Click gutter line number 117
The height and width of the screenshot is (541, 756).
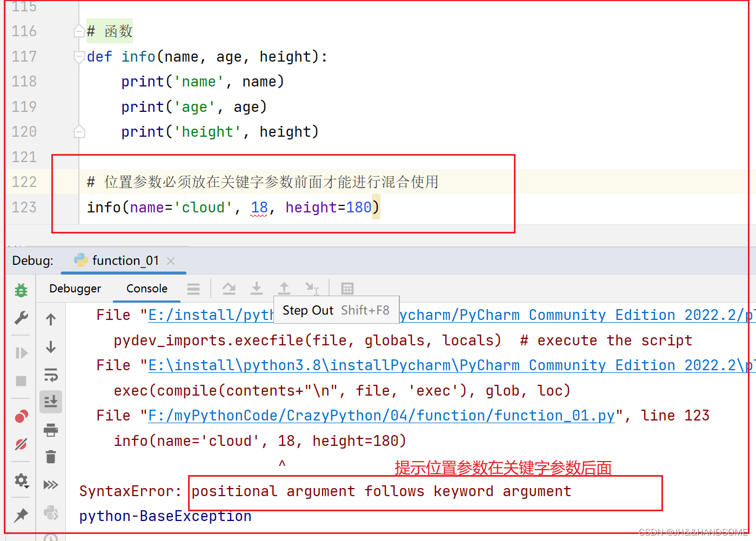[24, 57]
